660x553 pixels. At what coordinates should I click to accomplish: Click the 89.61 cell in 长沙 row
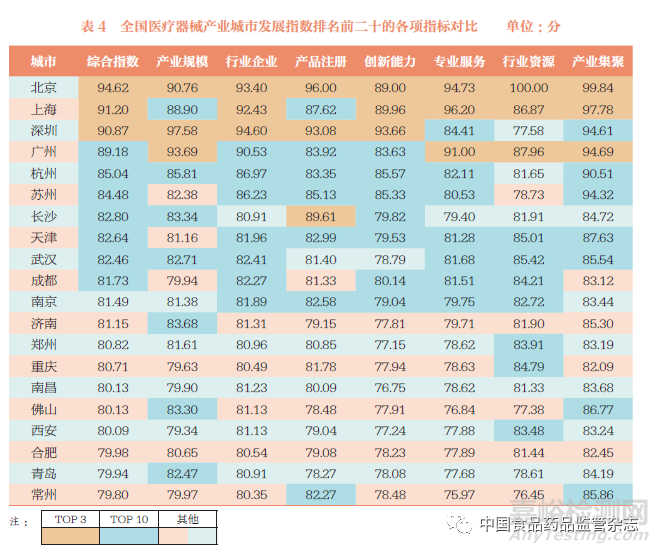coord(321,216)
